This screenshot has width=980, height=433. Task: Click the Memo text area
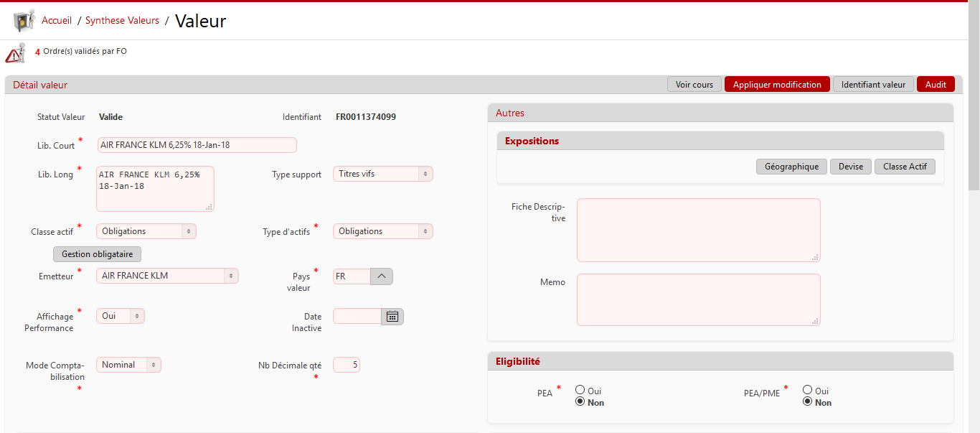pyautogui.click(x=698, y=300)
